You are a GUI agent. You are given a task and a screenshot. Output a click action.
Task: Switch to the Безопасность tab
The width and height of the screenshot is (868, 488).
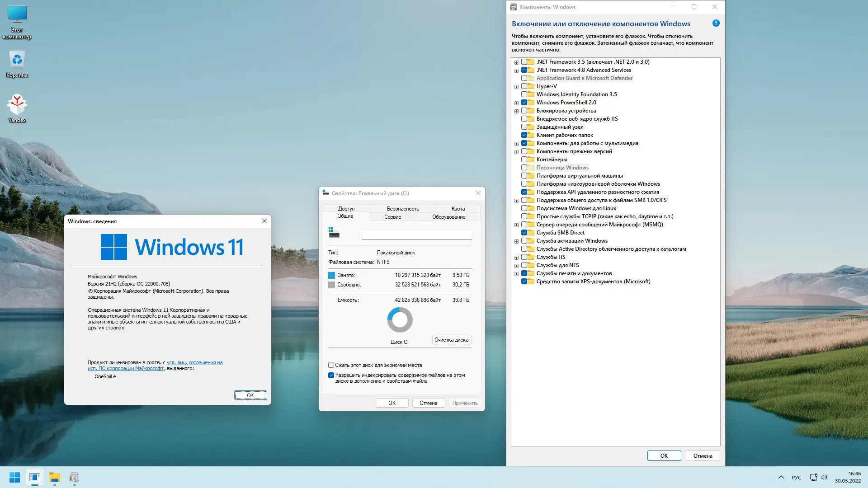[402, 209]
